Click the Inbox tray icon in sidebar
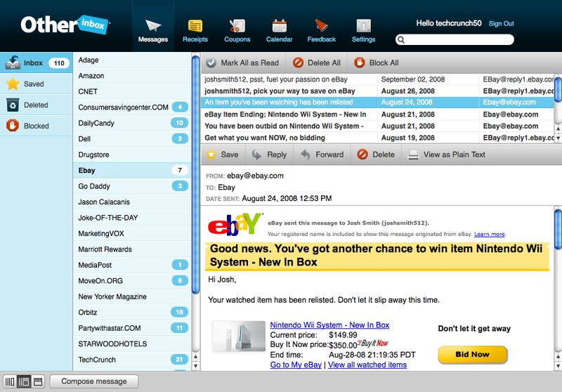 click(x=13, y=63)
